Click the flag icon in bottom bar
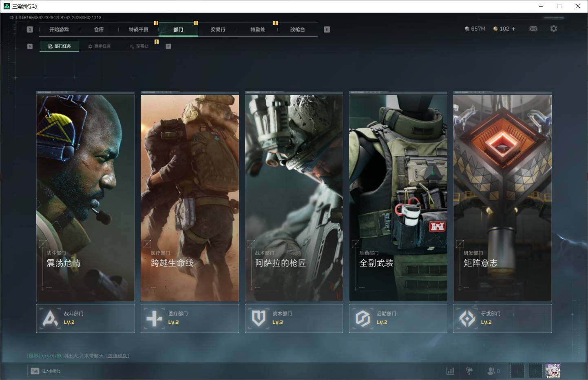588x380 pixels. [469, 371]
